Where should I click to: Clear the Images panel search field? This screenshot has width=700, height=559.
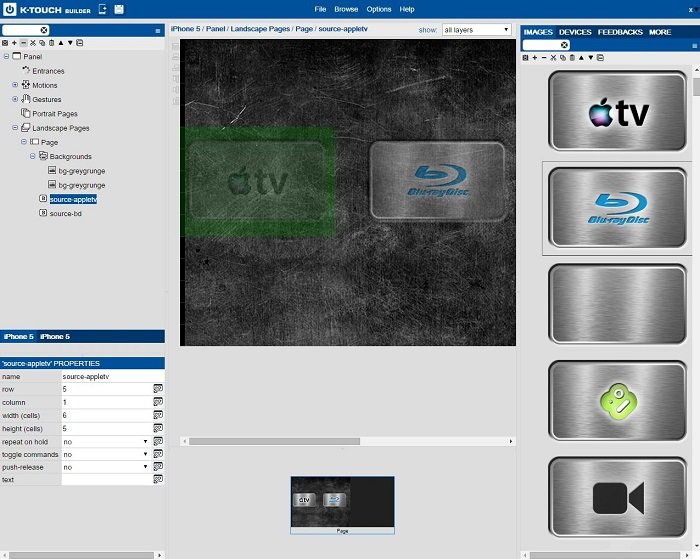click(x=564, y=45)
